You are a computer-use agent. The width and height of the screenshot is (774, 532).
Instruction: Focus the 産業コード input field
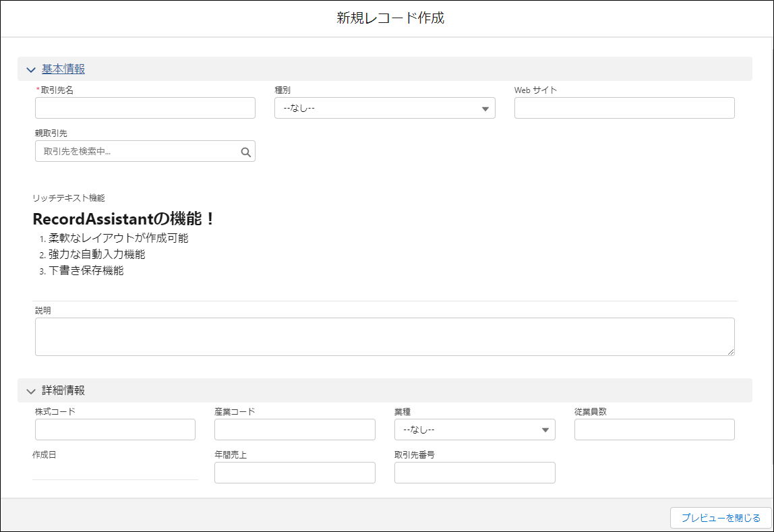pos(295,430)
